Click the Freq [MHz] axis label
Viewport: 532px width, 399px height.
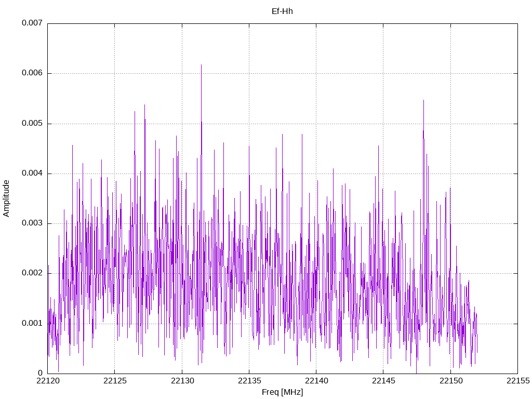click(282, 392)
